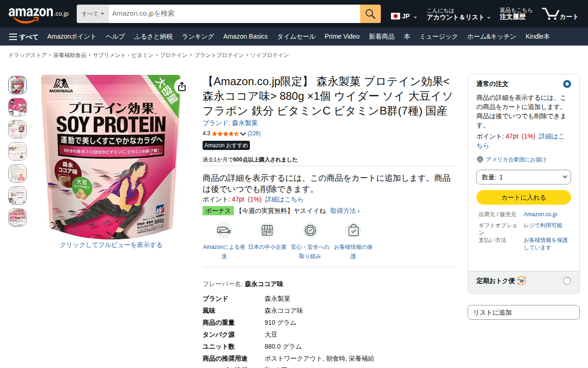Open ランキング in the navigation bar
This screenshot has width=588, height=368.
[198, 36]
